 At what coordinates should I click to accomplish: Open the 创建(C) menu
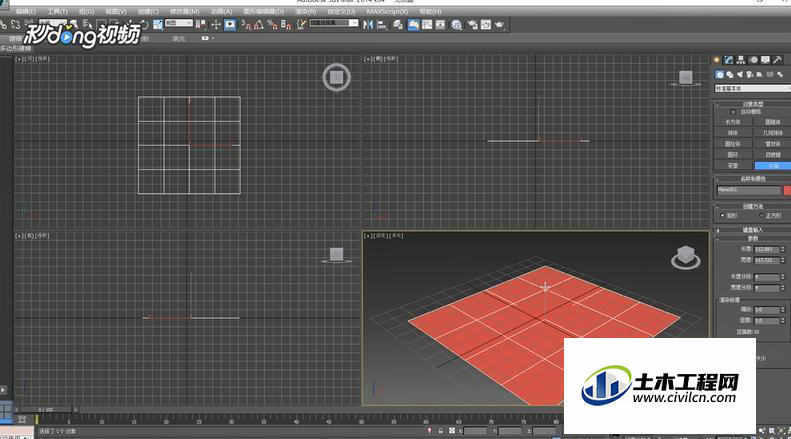tap(148, 11)
